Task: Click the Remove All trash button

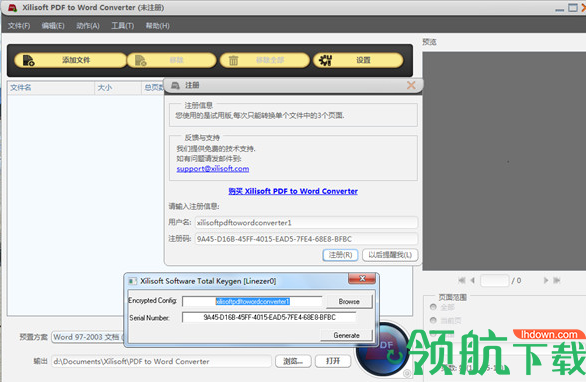Action: point(265,60)
